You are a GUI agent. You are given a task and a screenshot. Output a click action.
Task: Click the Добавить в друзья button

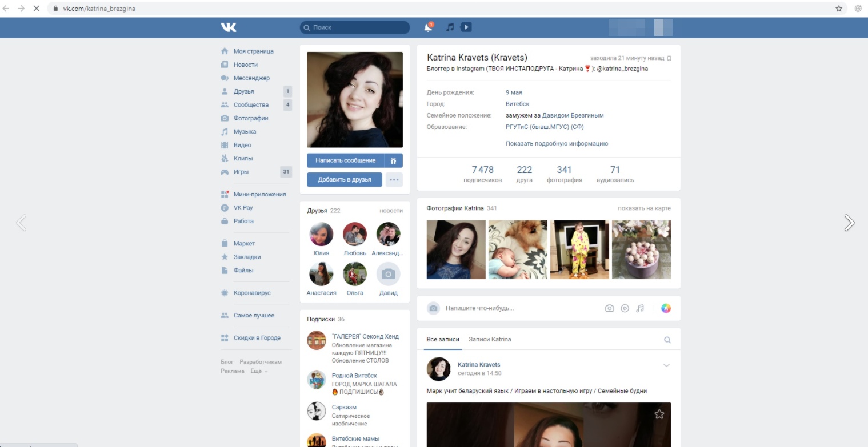point(345,179)
